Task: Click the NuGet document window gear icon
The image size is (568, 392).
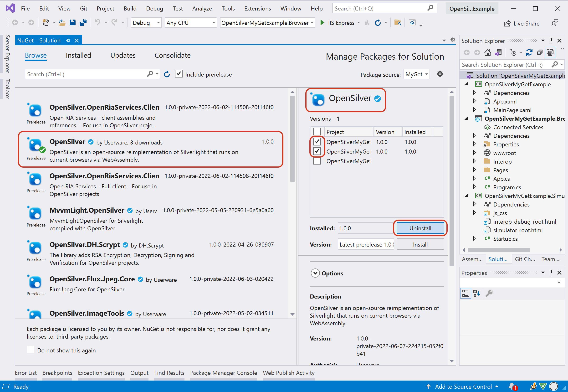Action: tap(453, 40)
